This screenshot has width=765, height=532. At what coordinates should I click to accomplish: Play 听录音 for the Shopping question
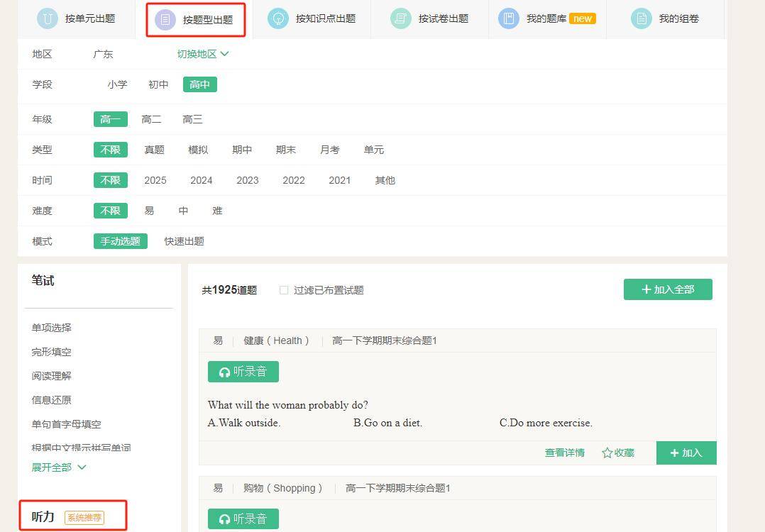pos(243,519)
